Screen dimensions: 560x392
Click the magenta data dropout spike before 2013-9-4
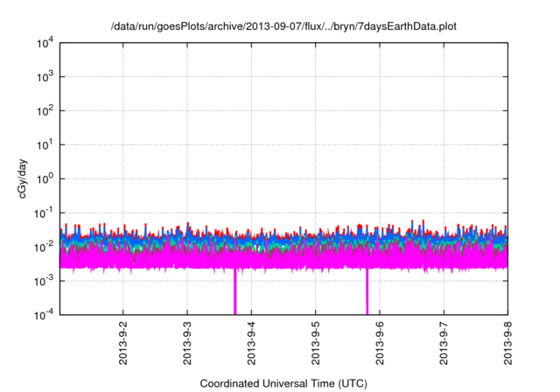pyautogui.click(x=235, y=291)
